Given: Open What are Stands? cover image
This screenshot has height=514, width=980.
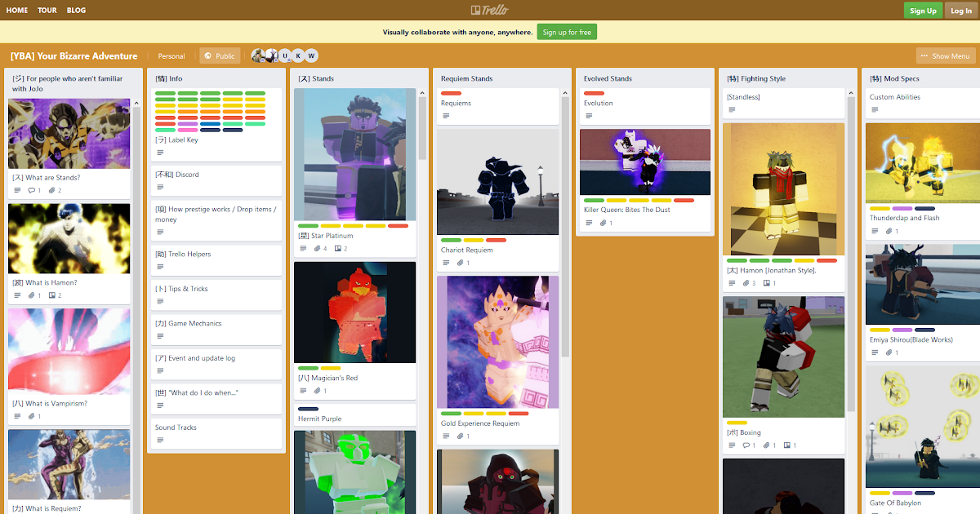Looking at the screenshot, I should 69,134.
